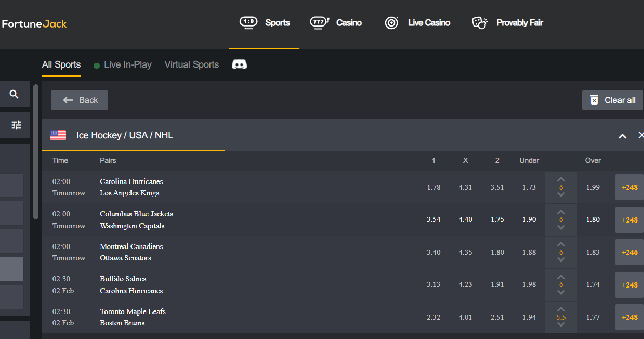The width and height of the screenshot is (644, 339).
Task: Click the Provably Fair dice icon
Action: click(479, 22)
